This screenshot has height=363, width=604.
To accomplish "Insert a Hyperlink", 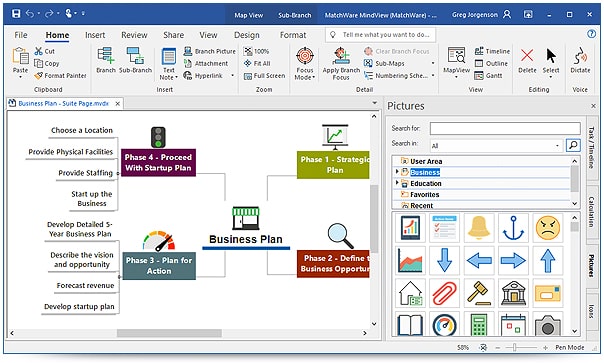I will coord(203,76).
